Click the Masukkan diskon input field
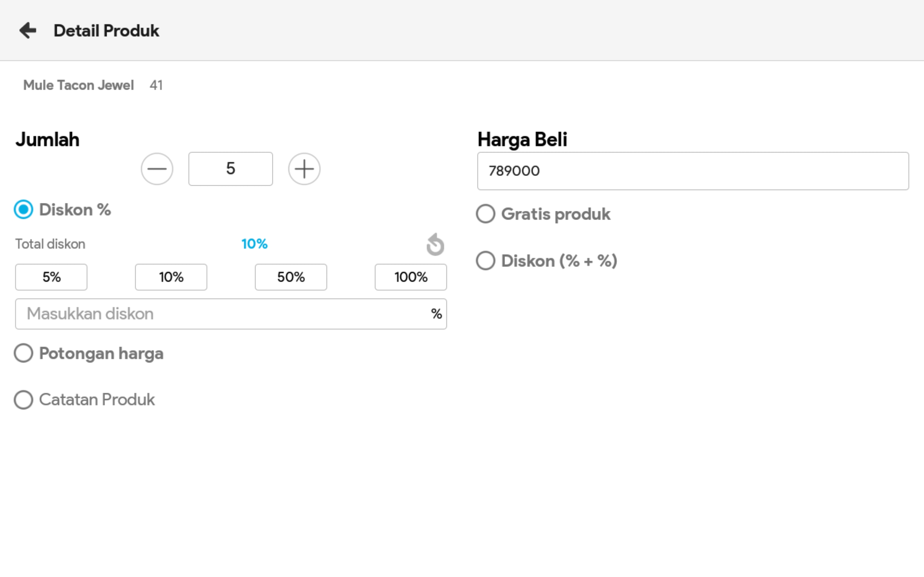 pos(221,314)
